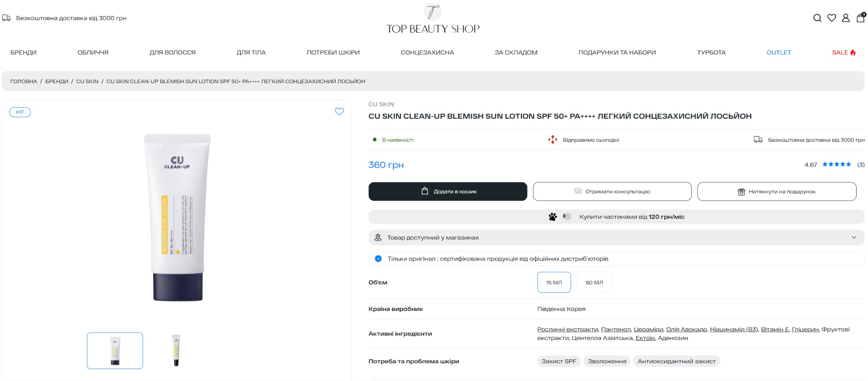Open CU SKIN brand link above title

point(381,104)
